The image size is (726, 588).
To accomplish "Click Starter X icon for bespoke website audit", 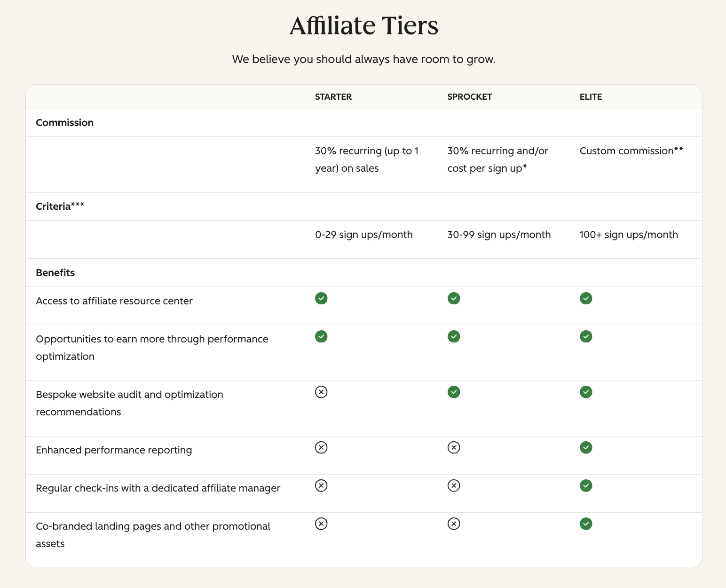I will 321,392.
